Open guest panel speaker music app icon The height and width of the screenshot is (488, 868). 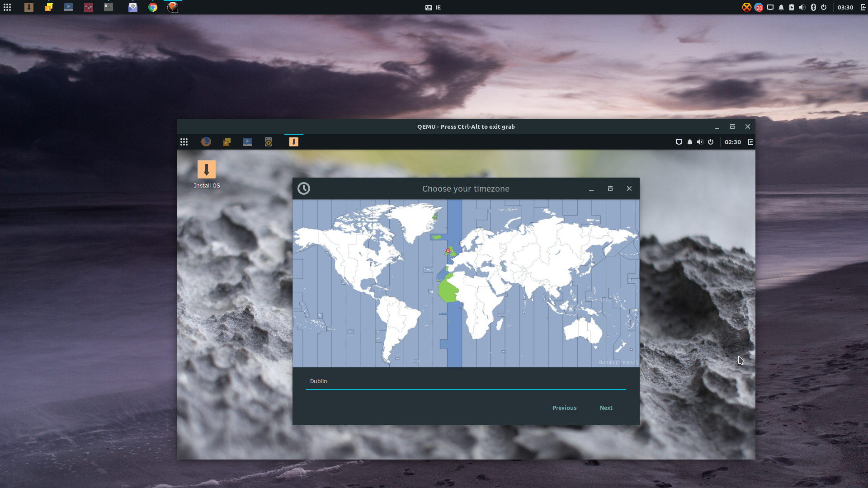[x=269, y=142]
